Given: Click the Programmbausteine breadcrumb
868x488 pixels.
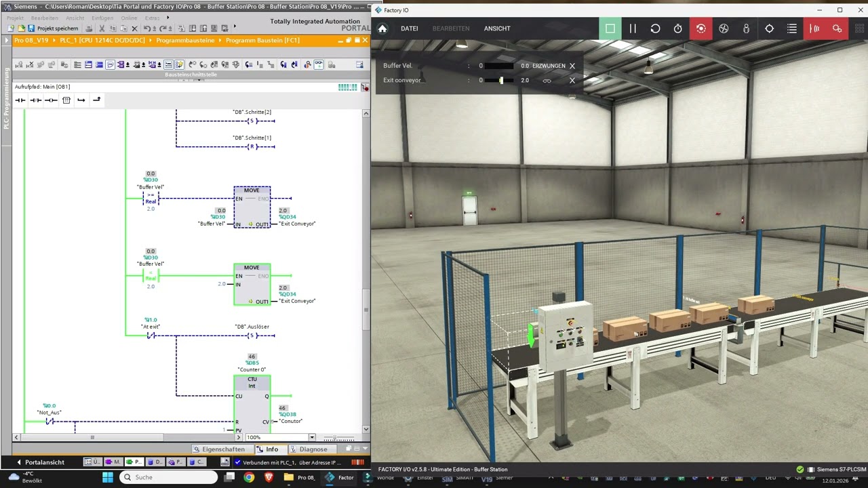Looking at the screenshot, I should coord(185,41).
